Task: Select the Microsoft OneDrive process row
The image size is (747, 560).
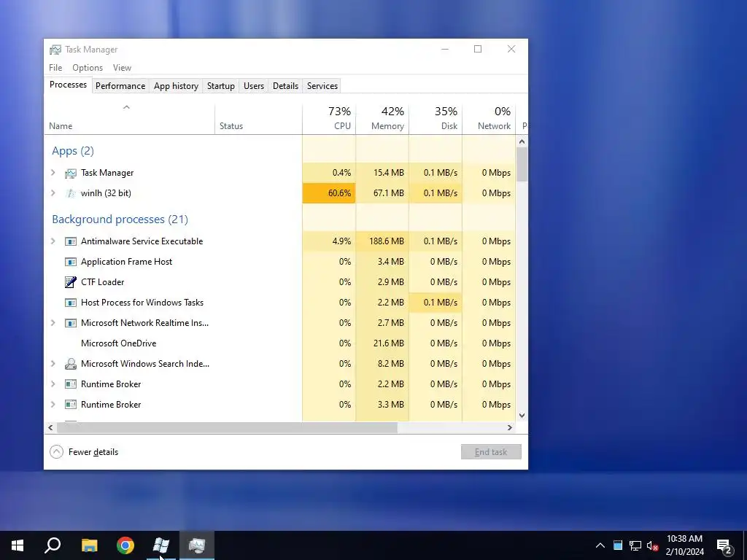Action: pyautogui.click(x=280, y=343)
